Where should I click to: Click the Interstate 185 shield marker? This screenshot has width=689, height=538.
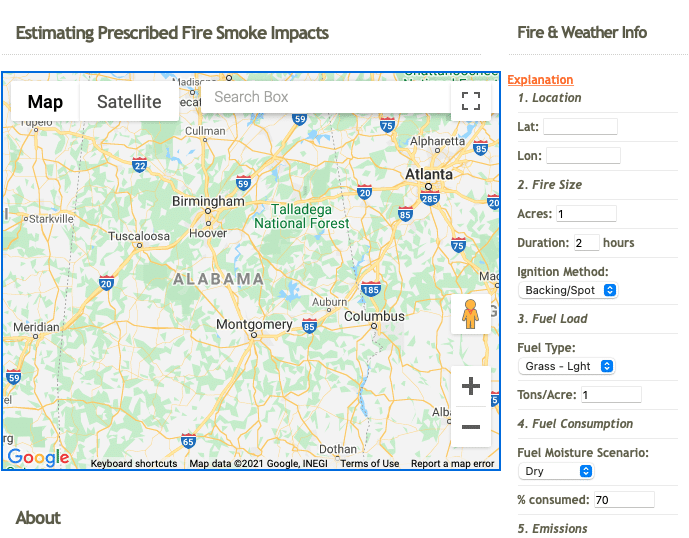pos(371,289)
